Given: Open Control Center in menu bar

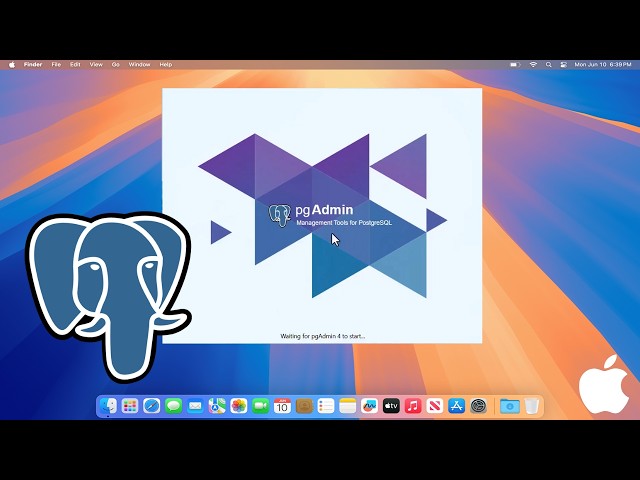Looking at the screenshot, I should [x=564, y=64].
